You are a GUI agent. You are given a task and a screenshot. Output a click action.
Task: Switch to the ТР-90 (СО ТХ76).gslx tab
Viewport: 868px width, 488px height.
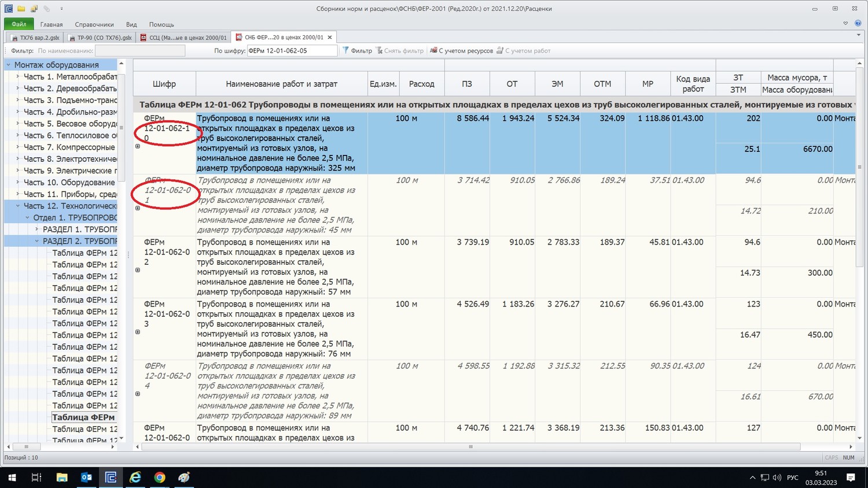(100, 38)
